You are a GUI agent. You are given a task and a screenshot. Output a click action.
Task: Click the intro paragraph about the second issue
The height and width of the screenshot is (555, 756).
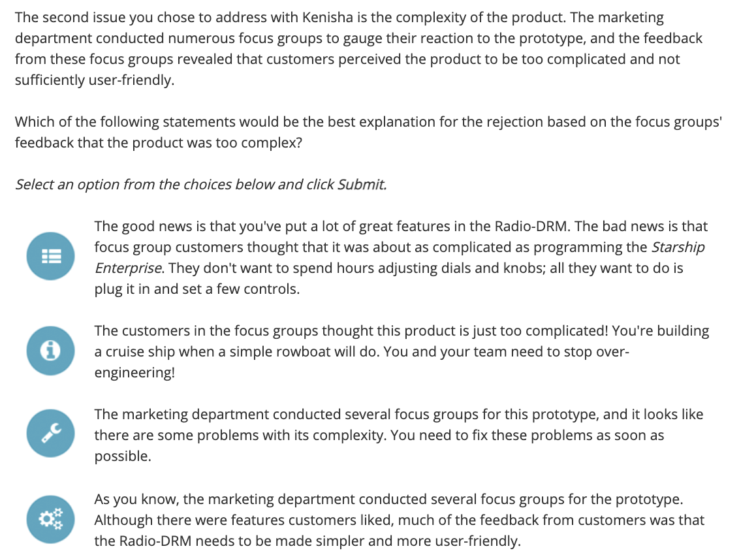(358, 48)
